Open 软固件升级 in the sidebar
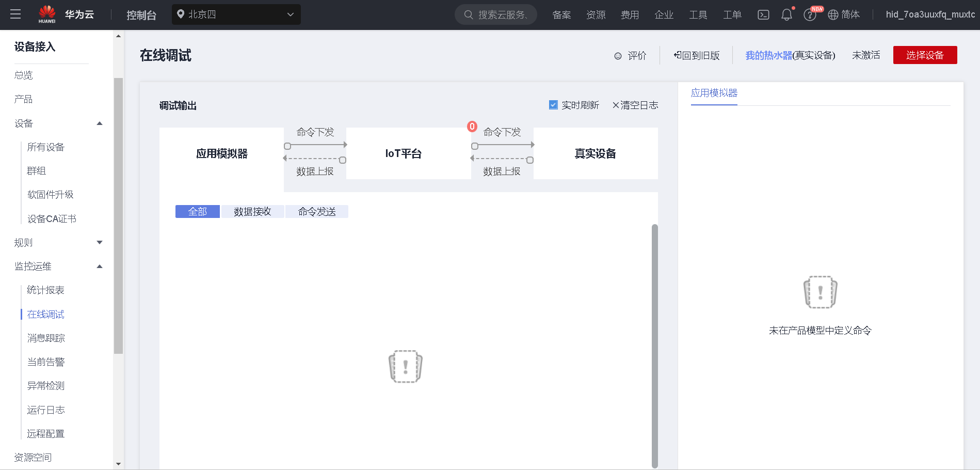This screenshot has height=470, width=980. click(51, 195)
